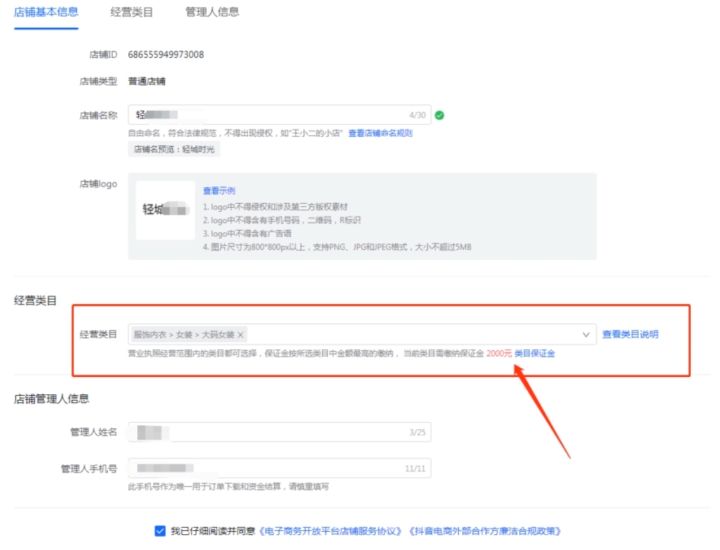
Task: Open the 查看类目说明 link
Action: (x=630, y=334)
